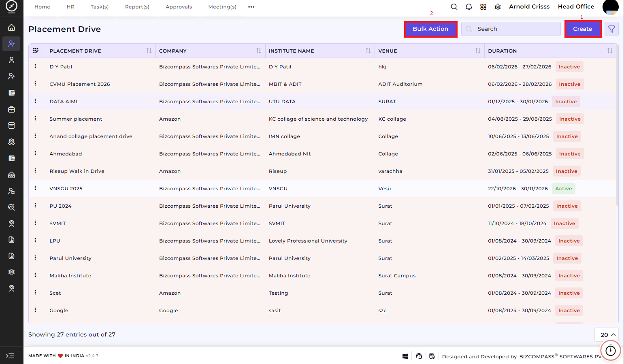624x364 pixels.
Task: Open the Meeting(s) menu
Action: point(222,7)
